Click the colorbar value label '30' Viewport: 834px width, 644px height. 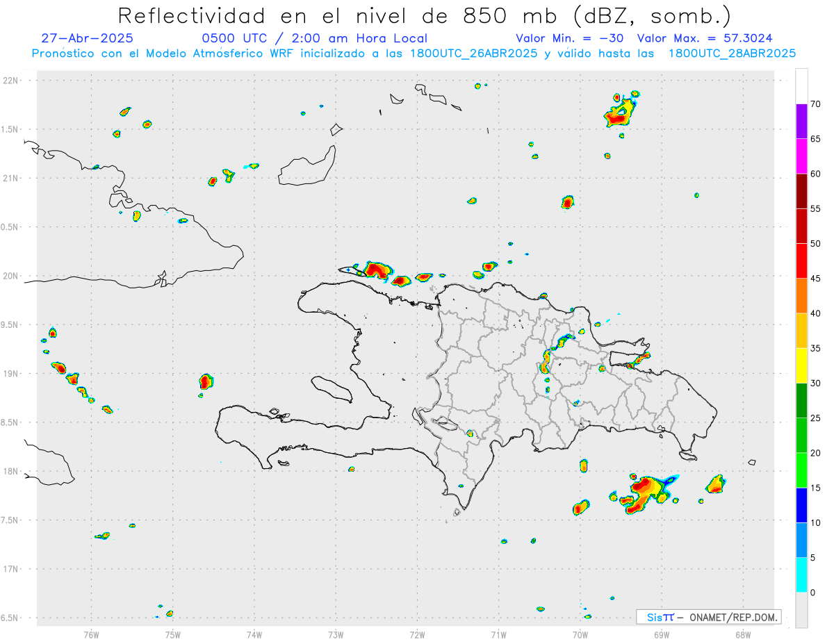click(817, 383)
